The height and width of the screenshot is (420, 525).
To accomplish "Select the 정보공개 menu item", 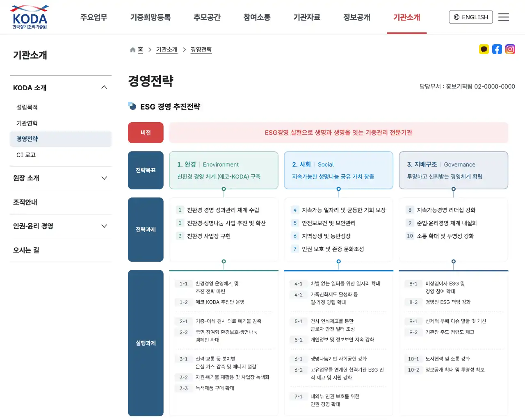I will point(356,17).
